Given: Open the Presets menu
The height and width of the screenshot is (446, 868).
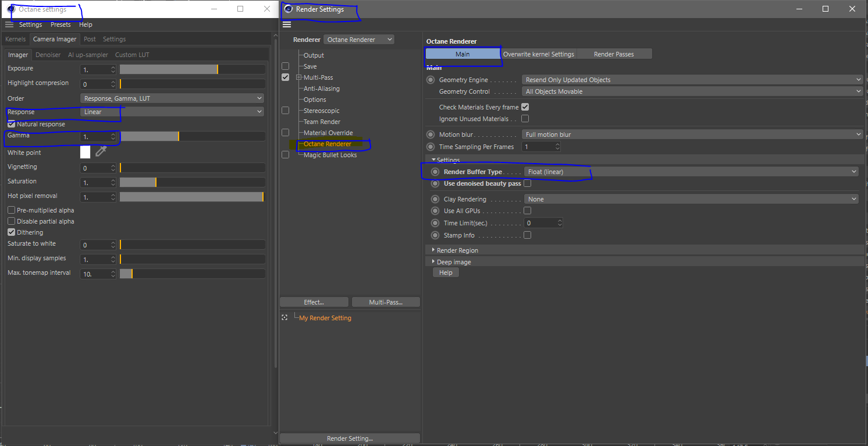Looking at the screenshot, I should click(x=61, y=24).
